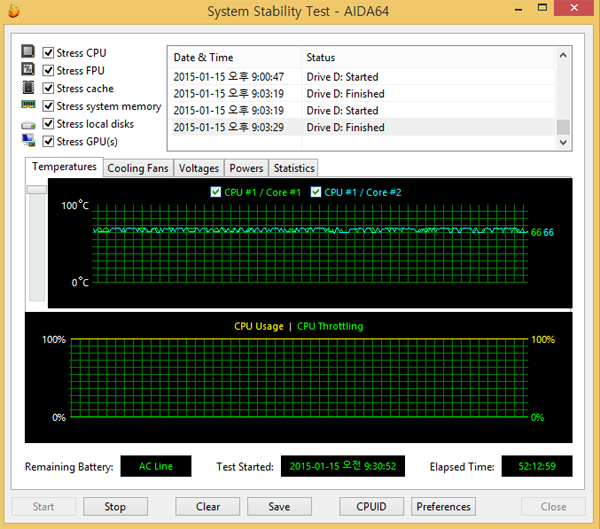Open CPUID panel via button

[371, 507]
